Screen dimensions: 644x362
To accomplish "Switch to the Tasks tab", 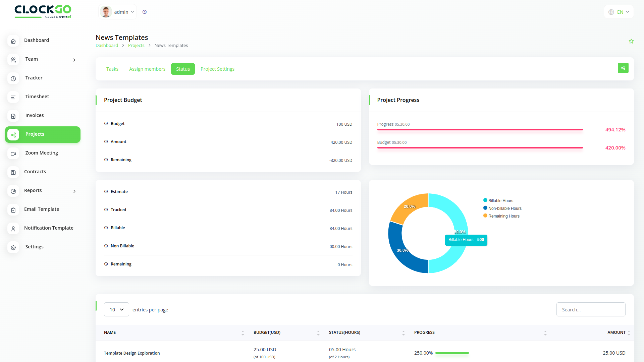I will (112, 69).
